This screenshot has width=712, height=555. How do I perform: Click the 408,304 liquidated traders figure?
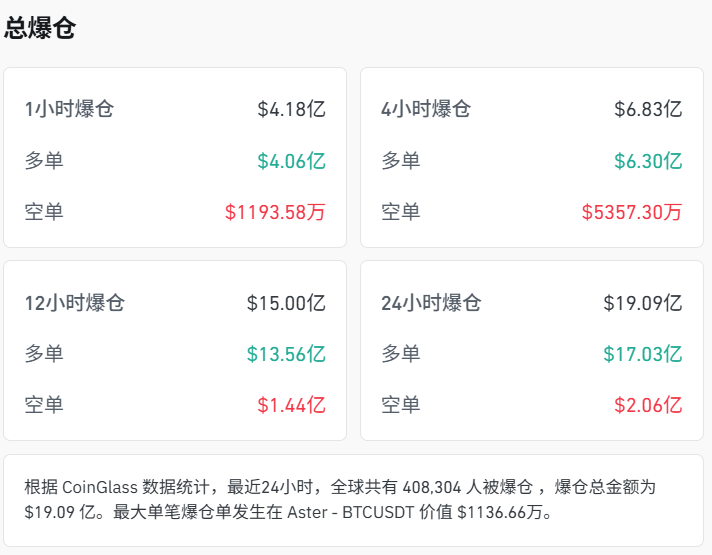436,488
